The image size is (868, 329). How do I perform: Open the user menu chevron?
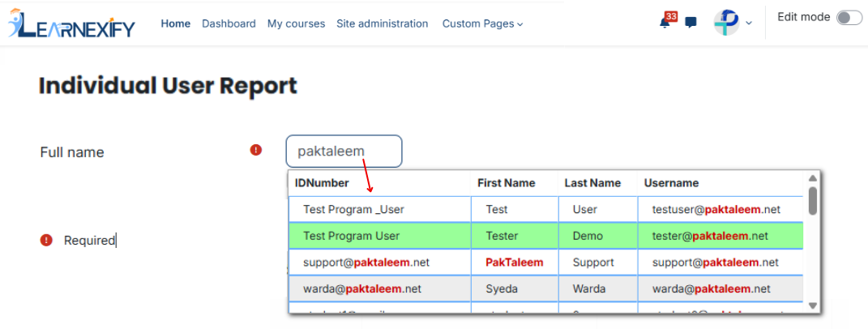pos(749,23)
